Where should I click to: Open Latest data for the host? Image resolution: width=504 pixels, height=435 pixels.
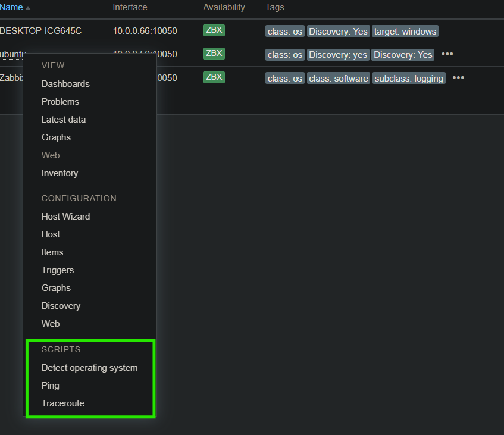[64, 120]
